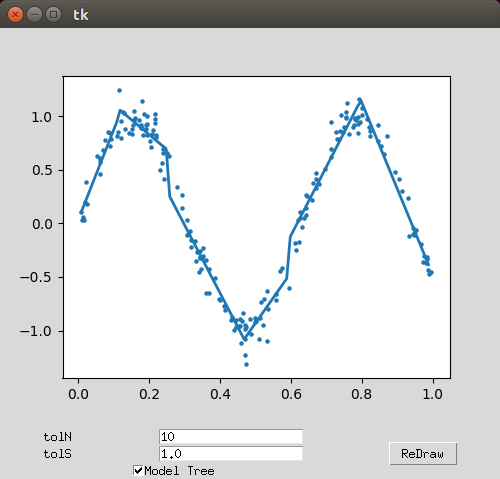The image size is (500, 479).
Task: Click the −0.5 tick label on y-axis
Action: pyautogui.click(x=36, y=277)
